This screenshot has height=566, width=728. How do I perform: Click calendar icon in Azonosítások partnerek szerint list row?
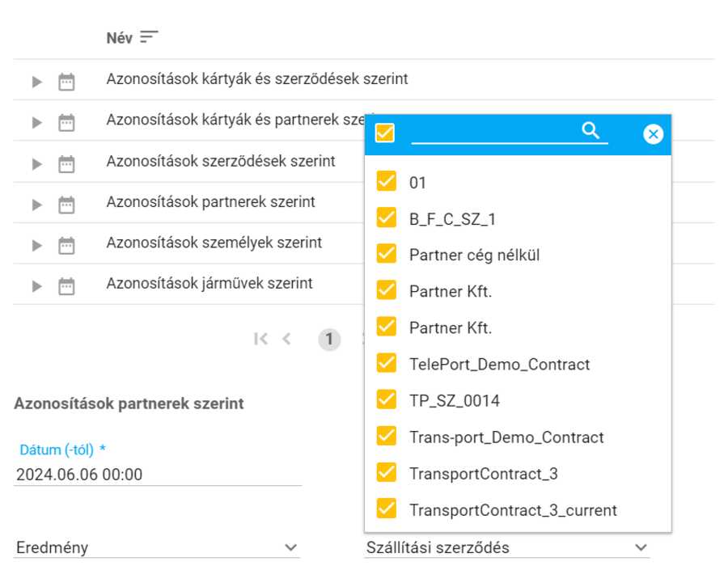(x=66, y=205)
